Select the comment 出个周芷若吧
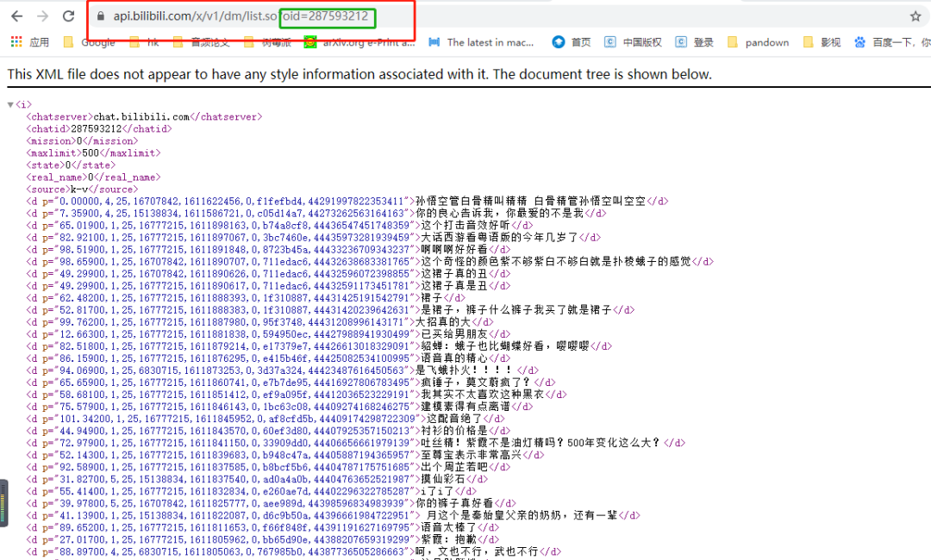Screen dimensions: 931x560 point(454,467)
